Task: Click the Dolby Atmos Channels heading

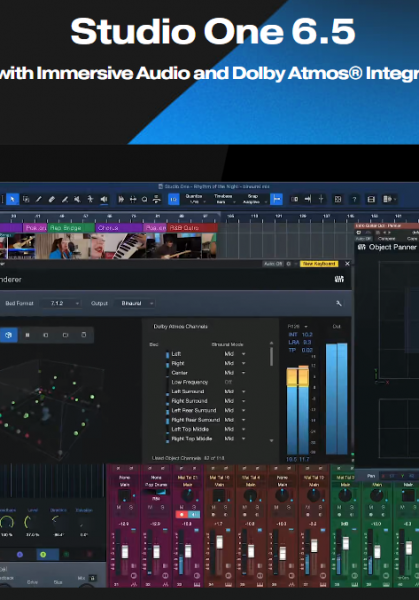Action: pos(180,326)
